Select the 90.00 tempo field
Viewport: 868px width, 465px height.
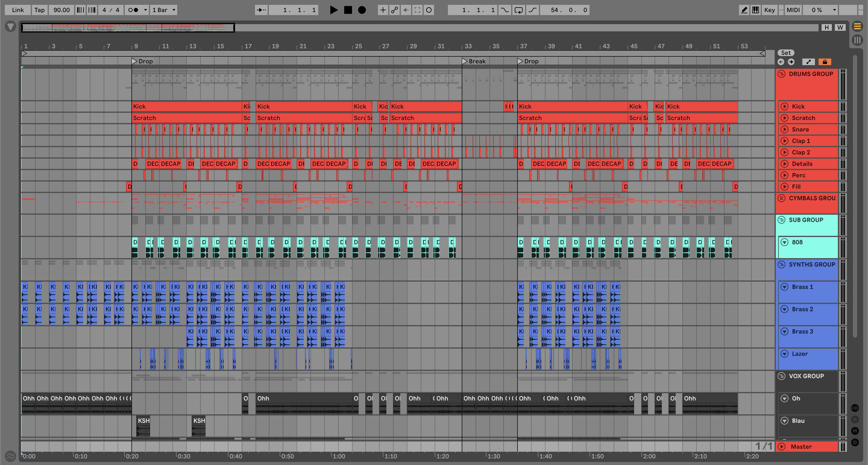coord(62,10)
